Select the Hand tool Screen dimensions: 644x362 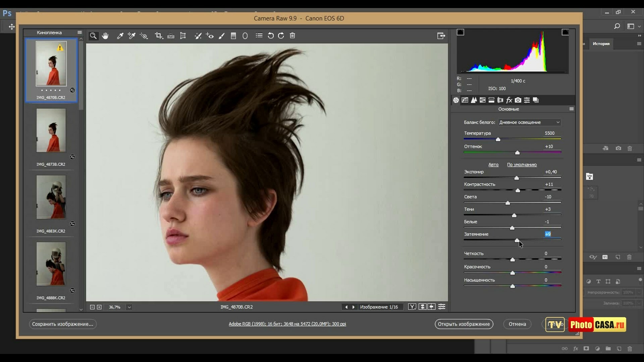tap(105, 36)
